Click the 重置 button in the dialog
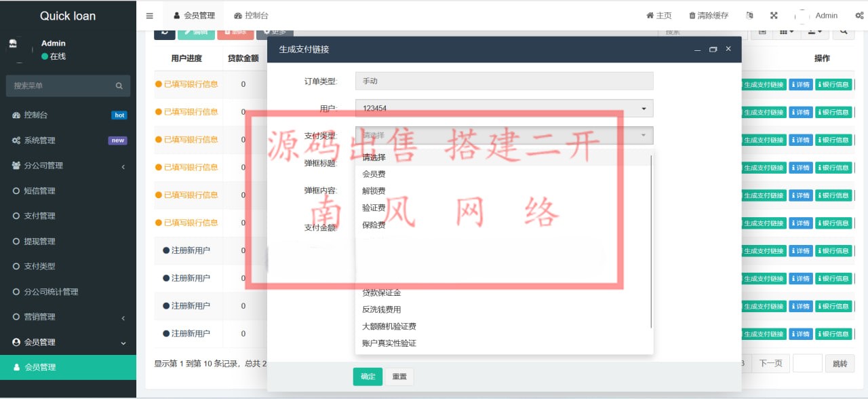This screenshot has width=868, height=399. pos(399,377)
